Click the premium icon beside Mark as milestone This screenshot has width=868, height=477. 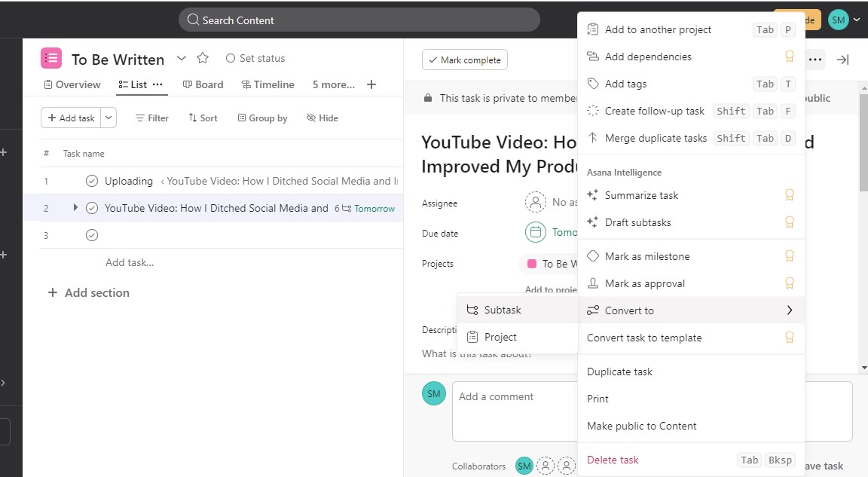790,255
